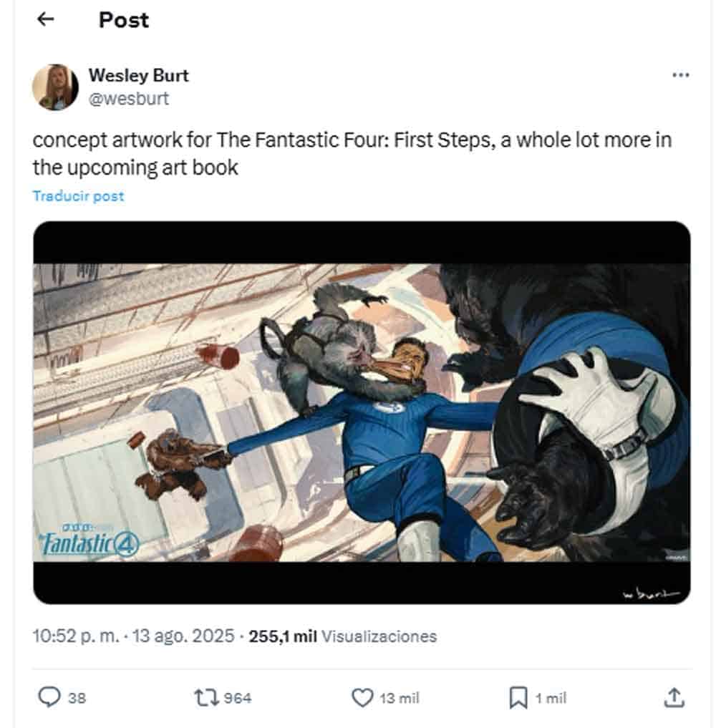Open the Fantastic Four concept artwork image
The image size is (716, 728).
pos(362,412)
